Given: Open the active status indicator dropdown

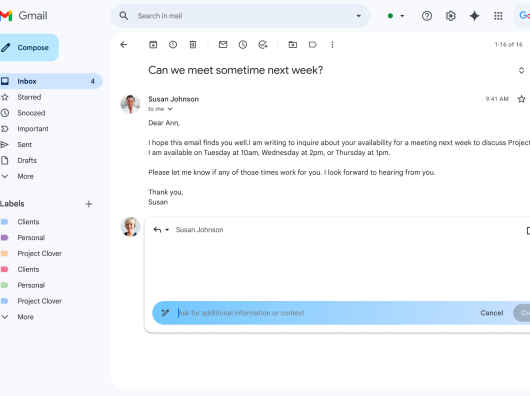Looking at the screenshot, I should click(396, 16).
